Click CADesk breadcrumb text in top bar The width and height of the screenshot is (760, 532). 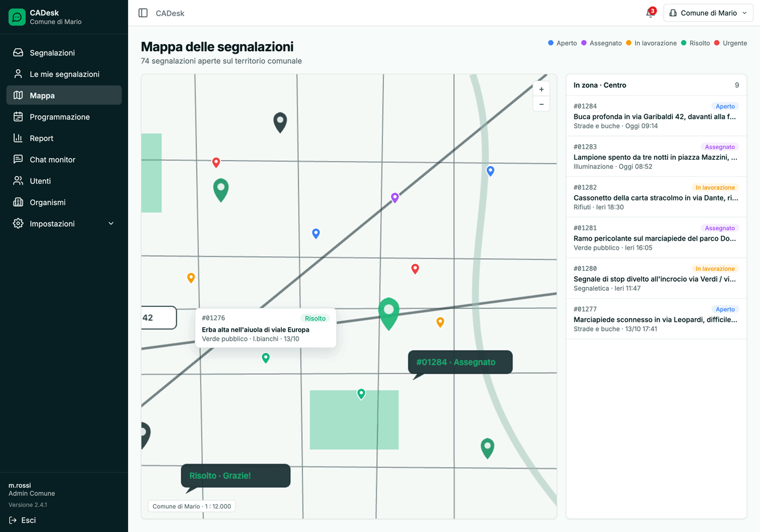tap(169, 14)
